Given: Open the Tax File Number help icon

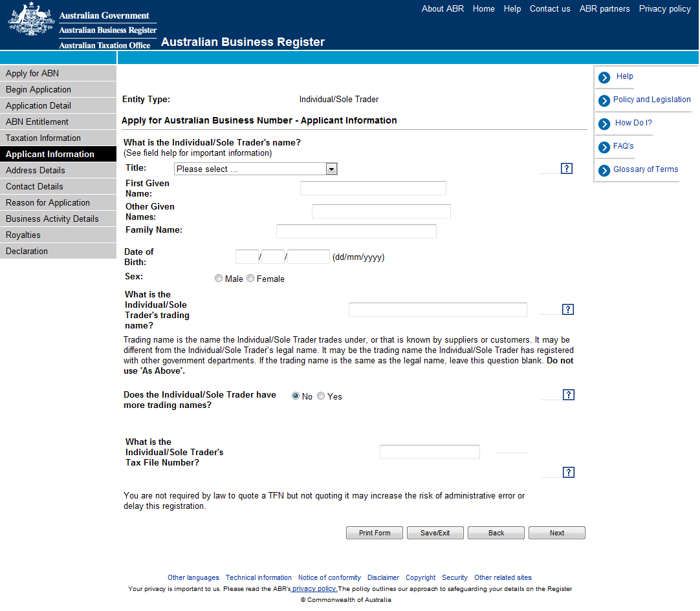Looking at the screenshot, I should point(568,473).
